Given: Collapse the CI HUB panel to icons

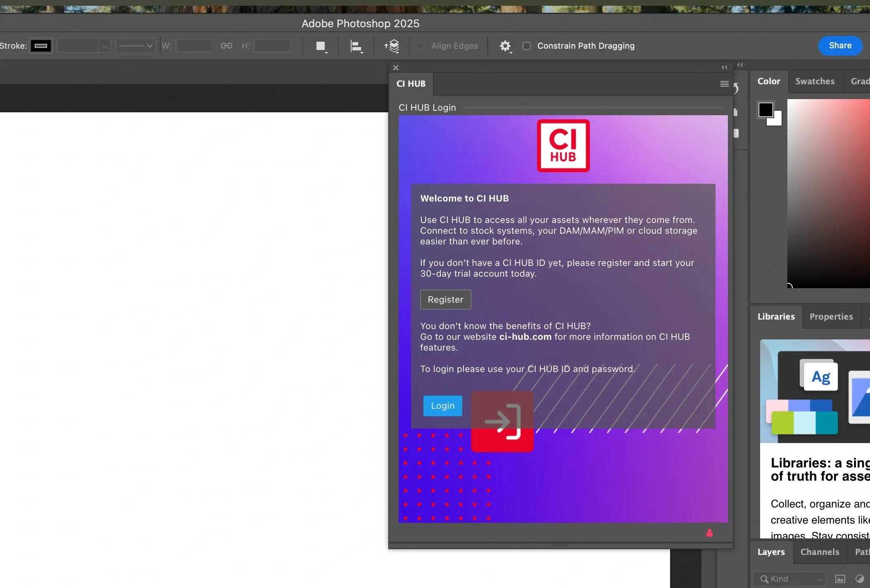Looking at the screenshot, I should 725,67.
